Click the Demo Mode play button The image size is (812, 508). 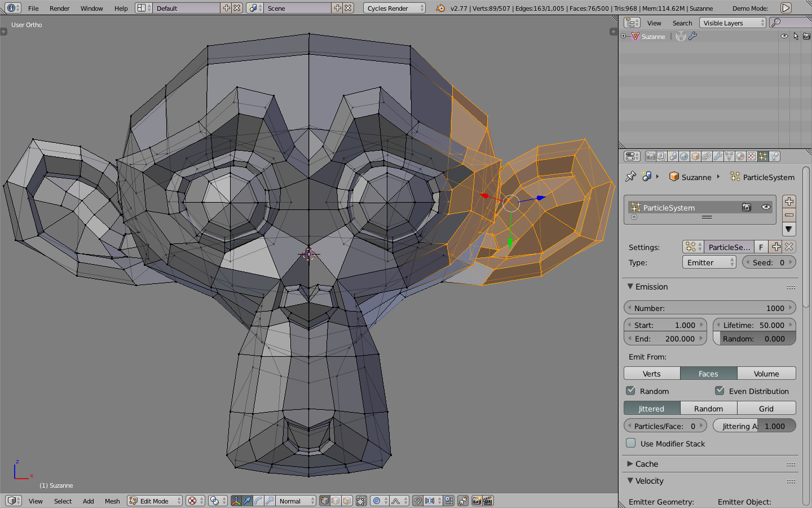click(x=785, y=8)
